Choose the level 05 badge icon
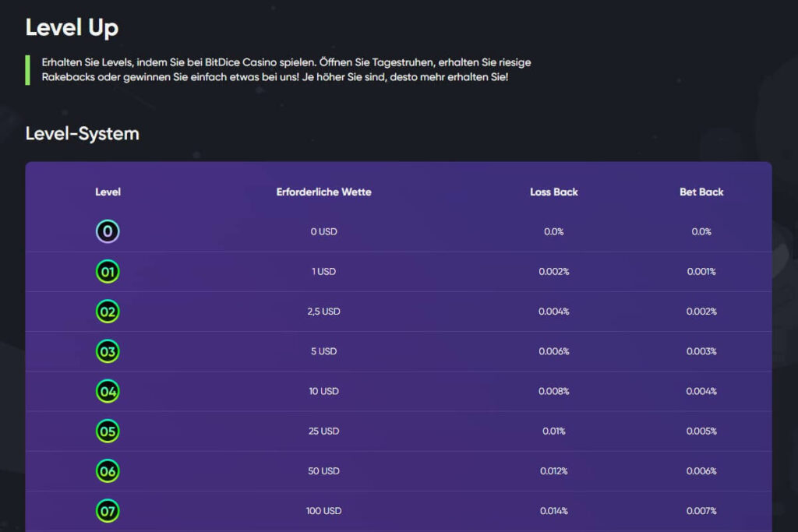 (x=108, y=432)
